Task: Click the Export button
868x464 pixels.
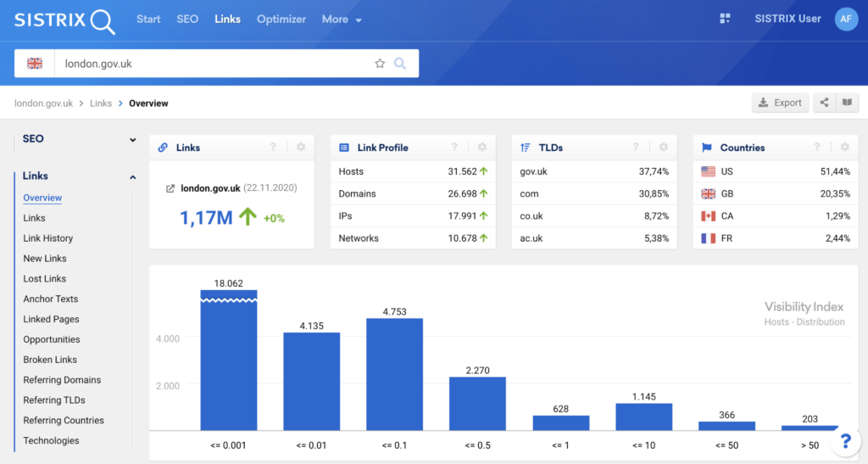Action: [x=780, y=103]
